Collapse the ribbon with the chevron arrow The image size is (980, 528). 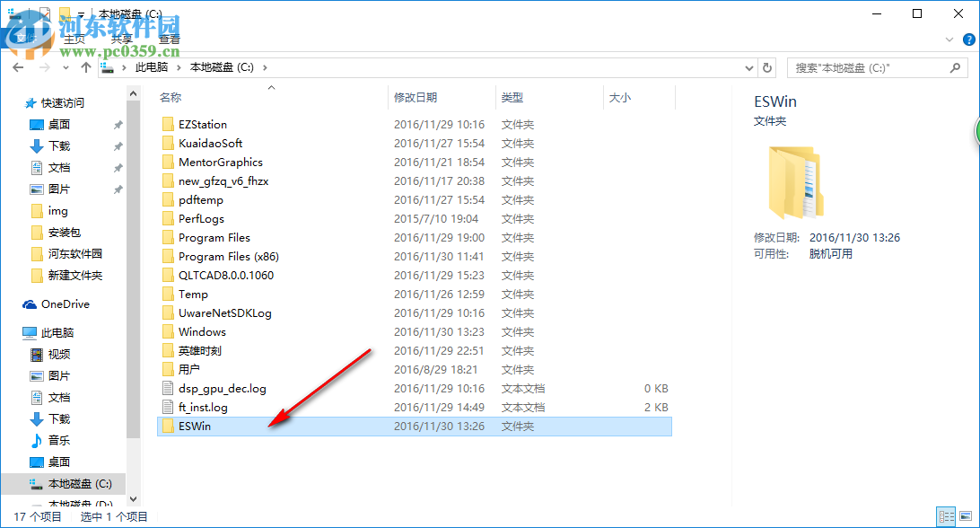pyautogui.click(x=949, y=40)
